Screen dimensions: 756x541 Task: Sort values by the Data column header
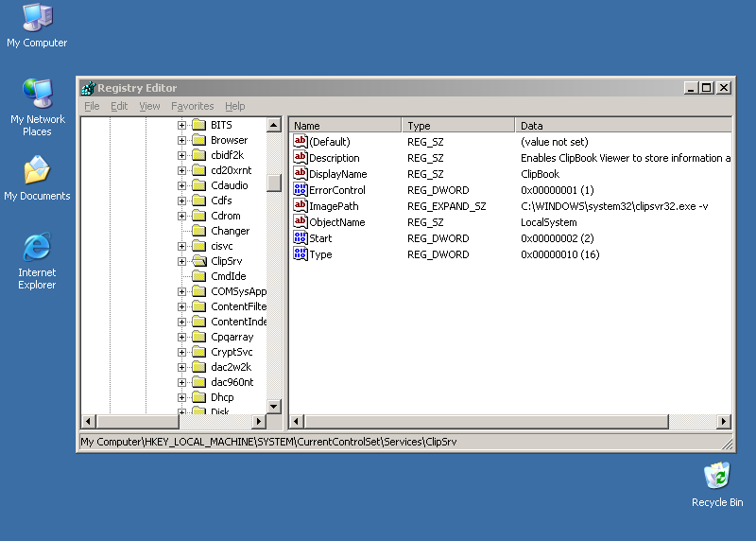[x=623, y=126]
